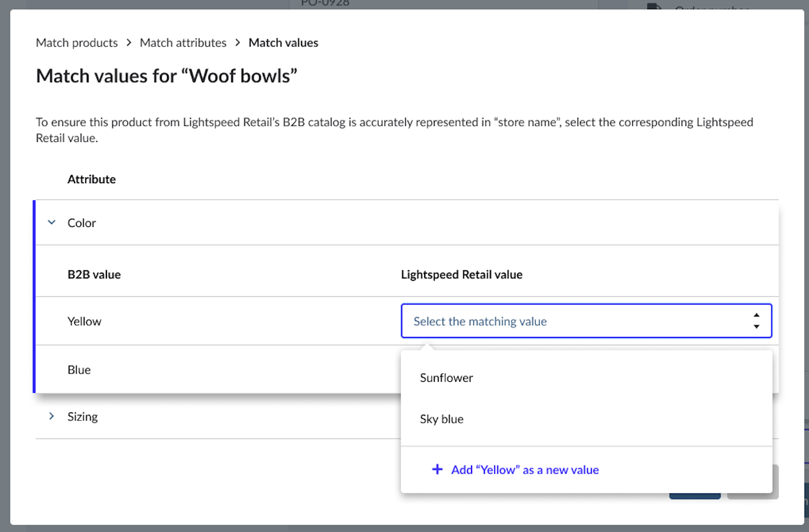Open the "Select the matching value" dropdown
Screen dimensions: 809x532
pyautogui.click(x=578, y=321)
